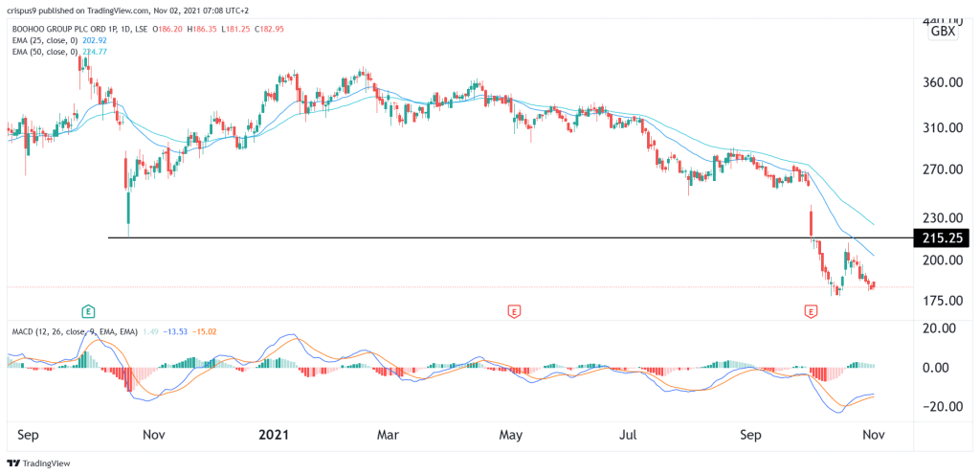Click the 270.00 price axis label
Screen dimensions: 980x475
(943, 170)
